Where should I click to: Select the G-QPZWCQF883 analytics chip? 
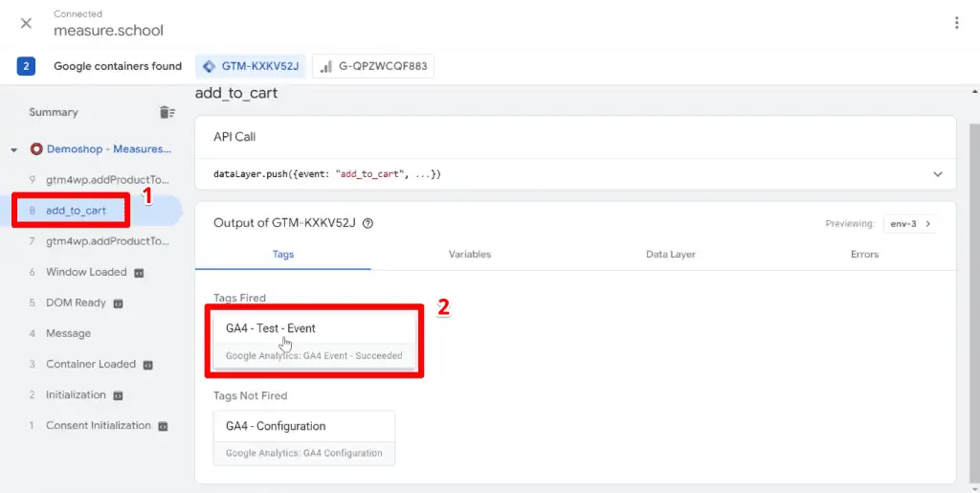[x=374, y=66]
